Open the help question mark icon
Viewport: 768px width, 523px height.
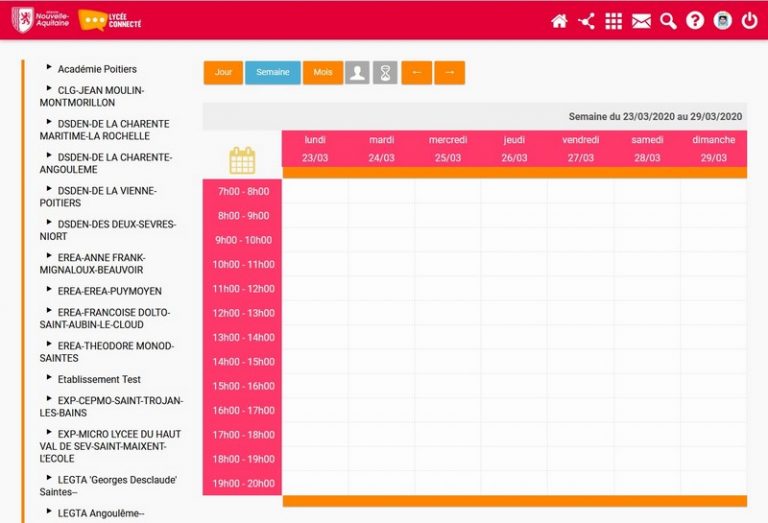pyautogui.click(x=695, y=21)
